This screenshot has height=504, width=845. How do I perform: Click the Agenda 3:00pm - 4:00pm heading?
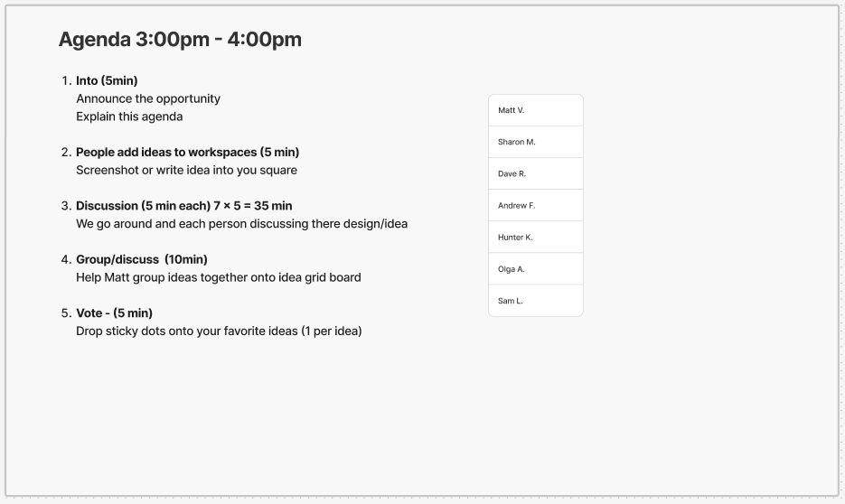tap(180, 40)
